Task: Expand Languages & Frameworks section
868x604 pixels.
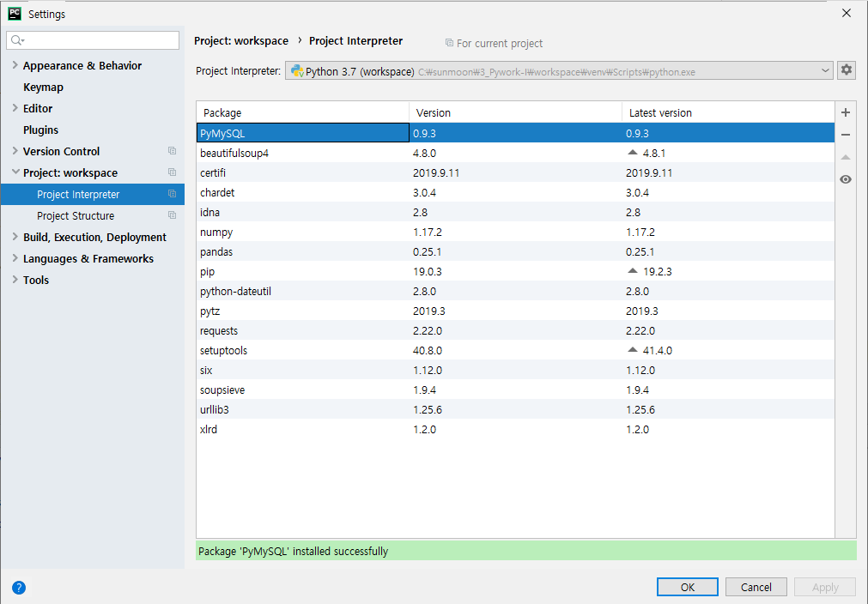Action: tap(15, 257)
